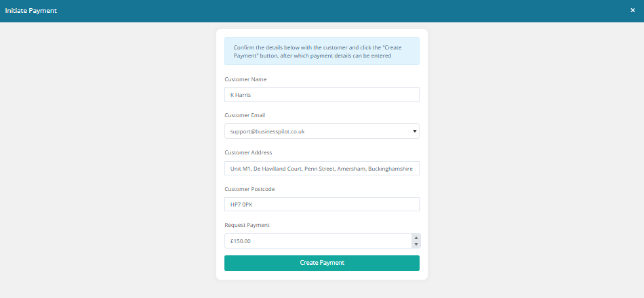Click the Customer Address label

248,152
